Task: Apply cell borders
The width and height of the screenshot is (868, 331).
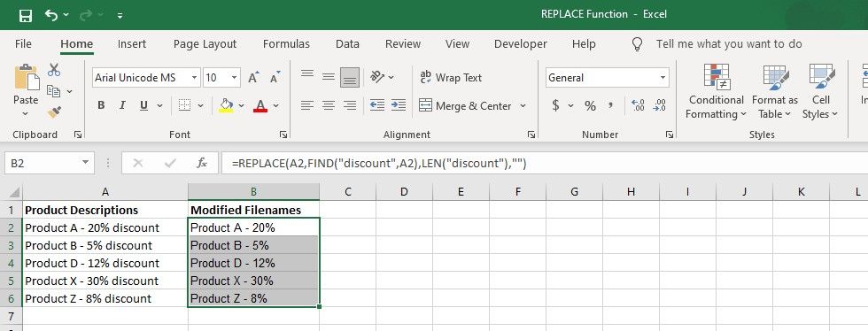Action: (x=184, y=105)
